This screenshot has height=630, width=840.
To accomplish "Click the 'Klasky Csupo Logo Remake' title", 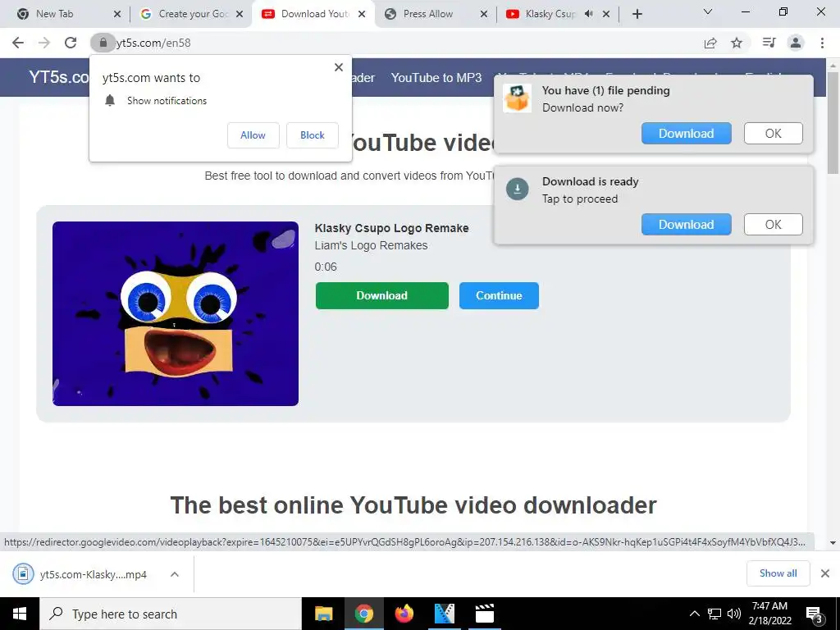I will click(x=391, y=228).
